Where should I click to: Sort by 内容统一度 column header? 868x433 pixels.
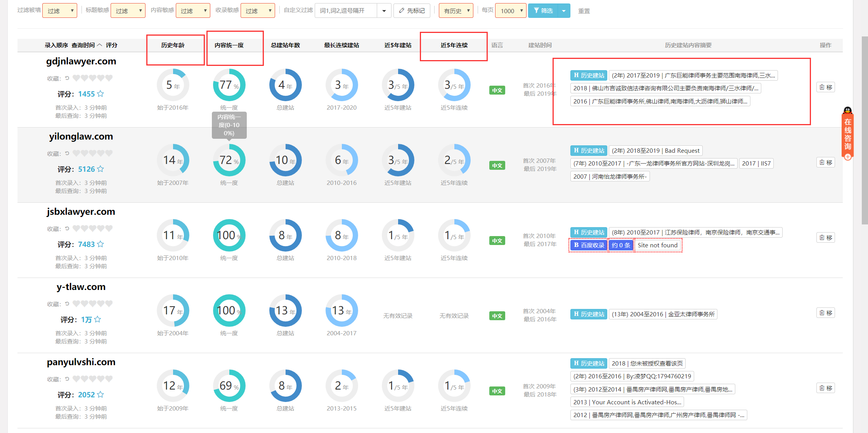[229, 45]
